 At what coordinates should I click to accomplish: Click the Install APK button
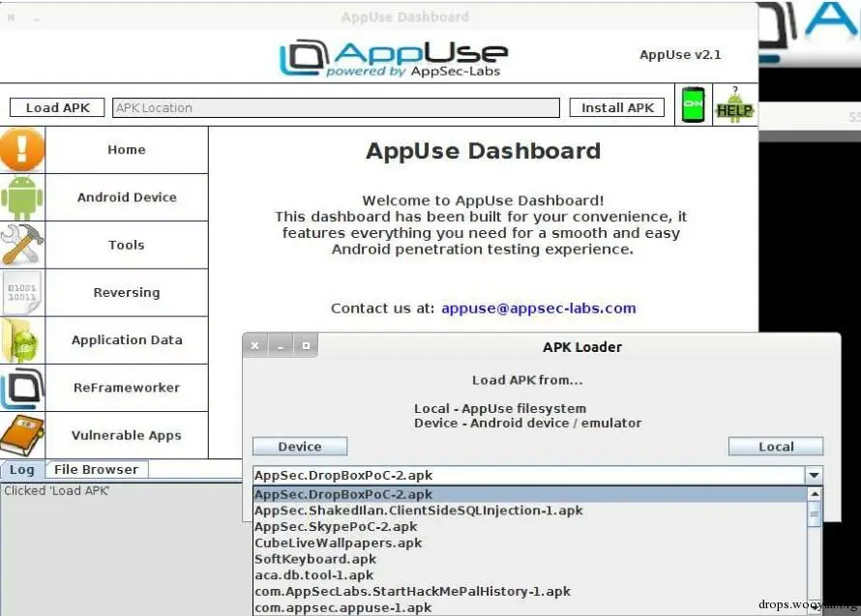point(617,107)
